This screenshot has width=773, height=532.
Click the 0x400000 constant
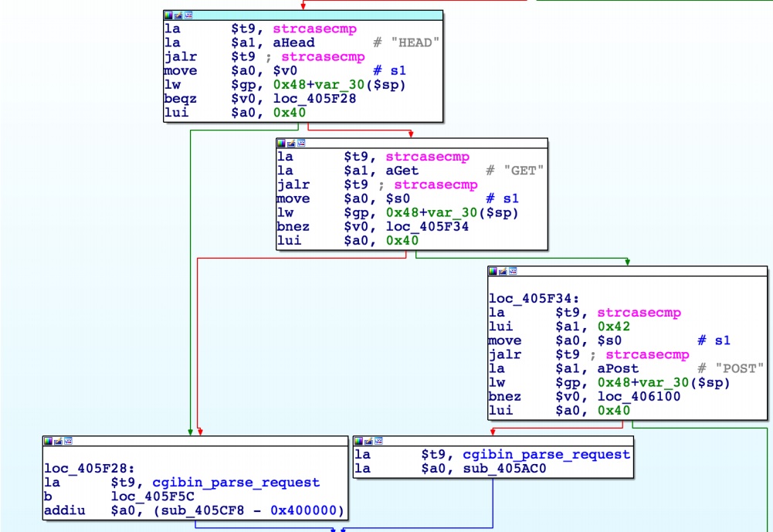click(303, 511)
